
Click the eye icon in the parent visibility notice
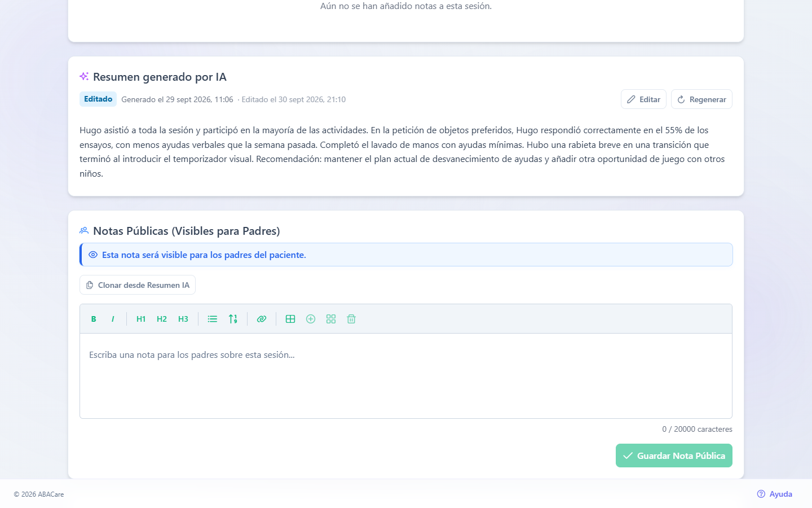coord(93,255)
